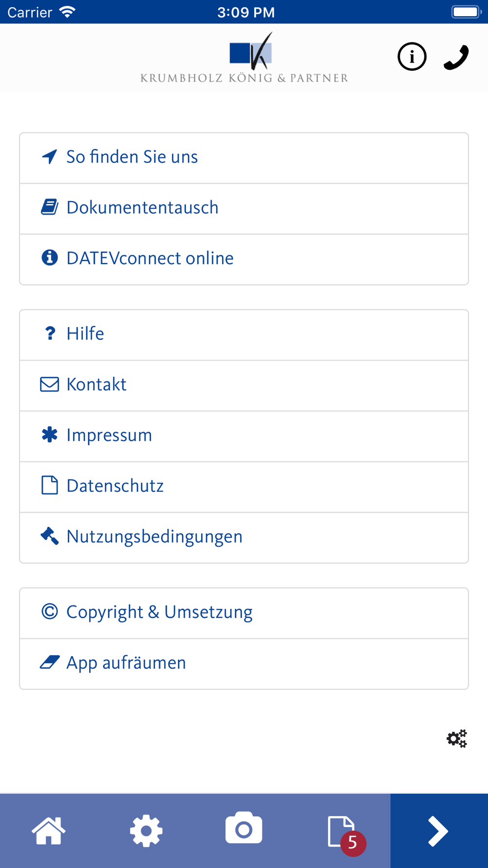View Datenschutz page
This screenshot has height=868, width=488.
tap(244, 487)
